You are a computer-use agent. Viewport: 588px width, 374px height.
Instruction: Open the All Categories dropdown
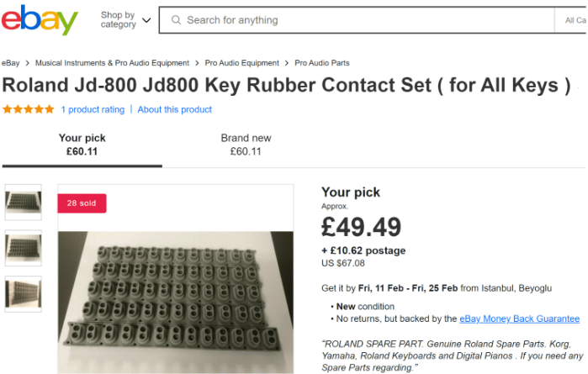575,20
